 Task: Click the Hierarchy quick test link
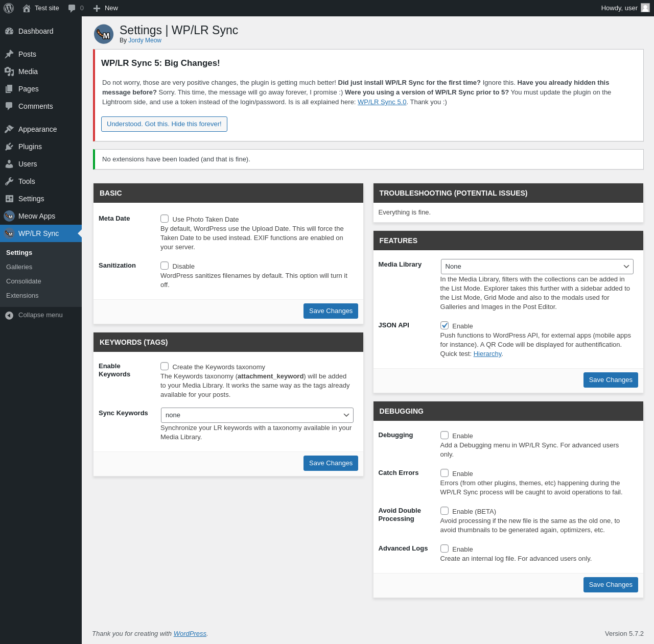point(487,354)
